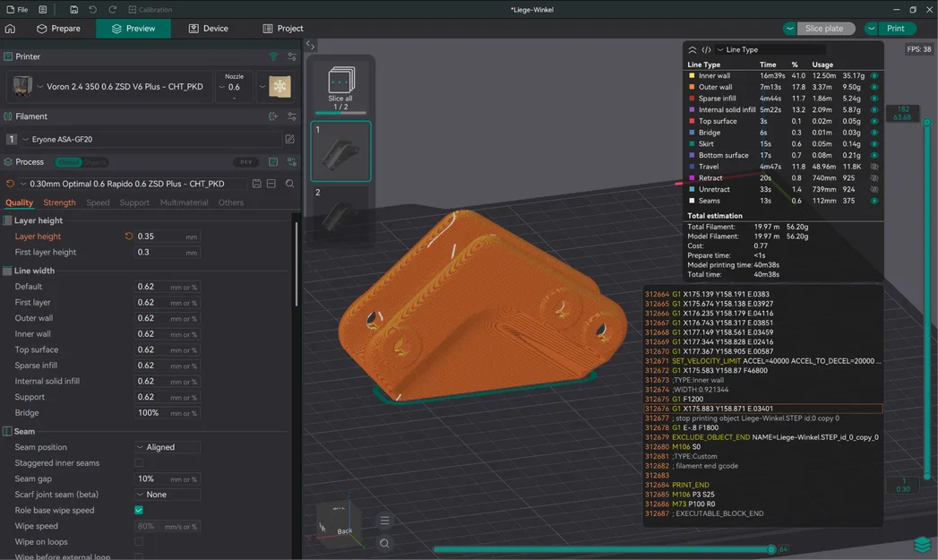Open the Slice plate dropdown arrow
Screen dimensions: 938x560
pyautogui.click(x=789, y=28)
